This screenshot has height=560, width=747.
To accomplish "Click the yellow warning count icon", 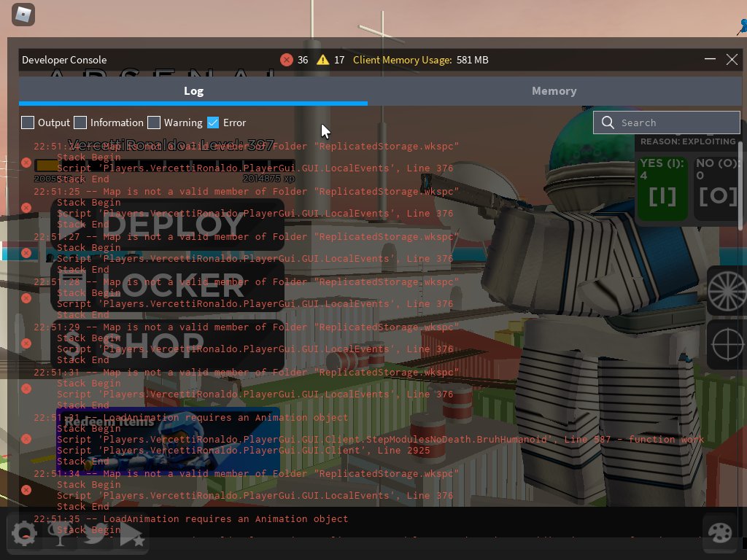I will 322,60.
